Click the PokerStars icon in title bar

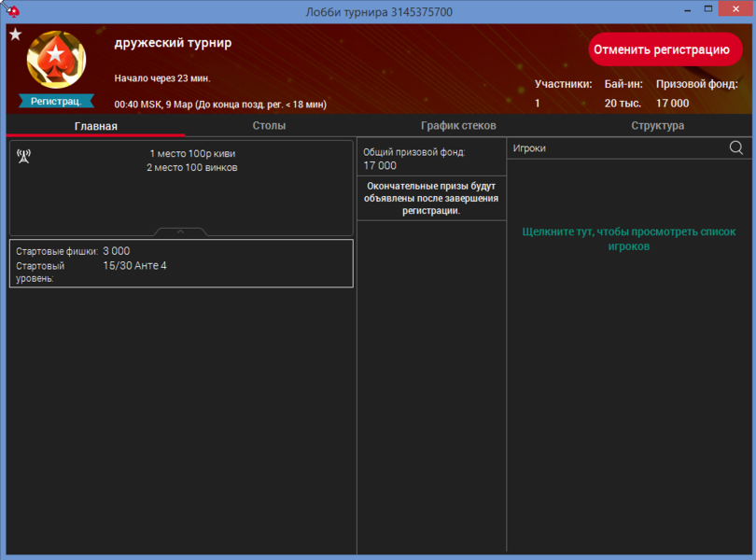pyautogui.click(x=12, y=11)
